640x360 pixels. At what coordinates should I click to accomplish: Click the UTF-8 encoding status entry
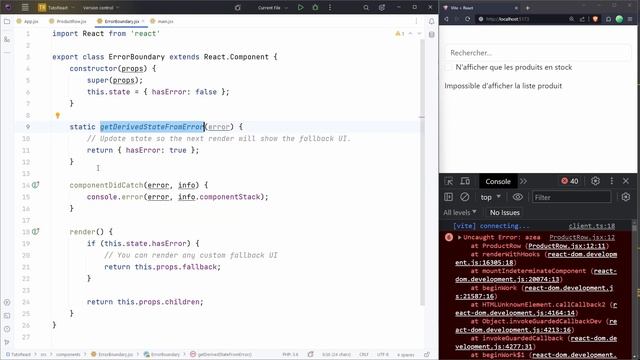[383, 354]
